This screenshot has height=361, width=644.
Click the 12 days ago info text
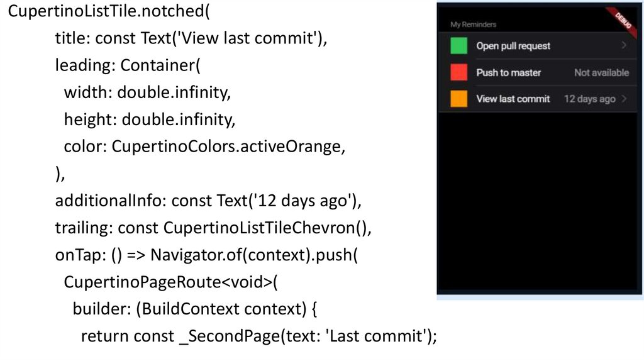click(589, 99)
